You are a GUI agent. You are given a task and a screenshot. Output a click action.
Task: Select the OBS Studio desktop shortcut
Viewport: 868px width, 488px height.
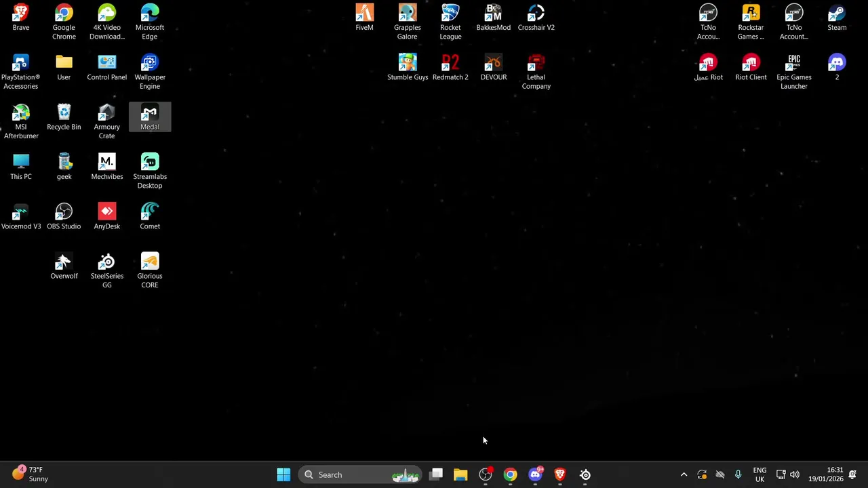[64, 217]
